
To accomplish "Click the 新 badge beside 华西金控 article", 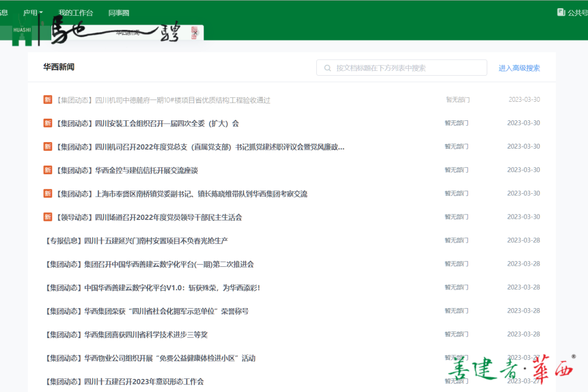I will pyautogui.click(x=47, y=170).
